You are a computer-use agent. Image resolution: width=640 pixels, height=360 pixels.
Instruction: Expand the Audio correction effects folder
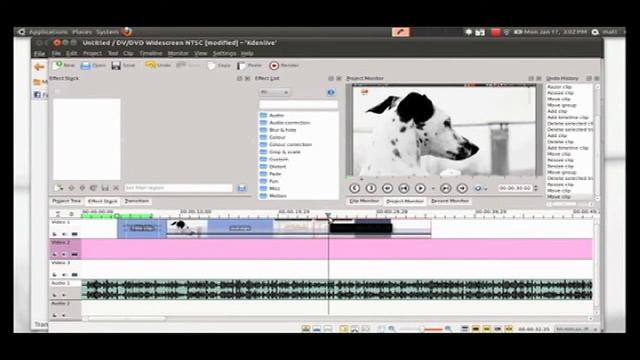point(289,122)
